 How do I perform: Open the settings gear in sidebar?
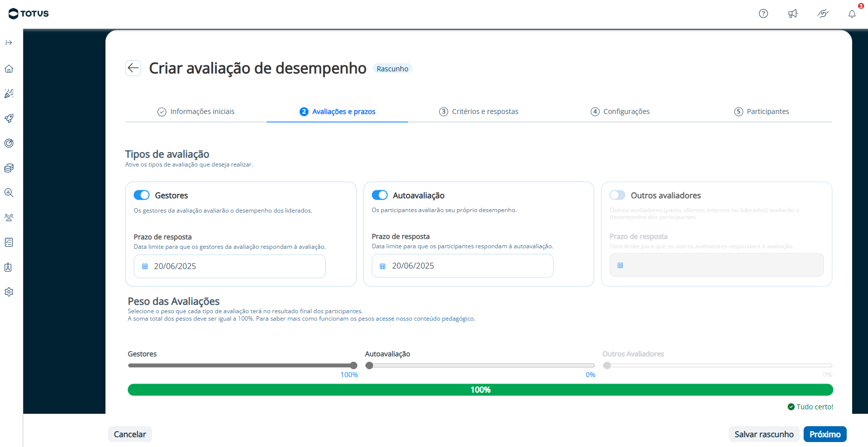[x=9, y=292]
